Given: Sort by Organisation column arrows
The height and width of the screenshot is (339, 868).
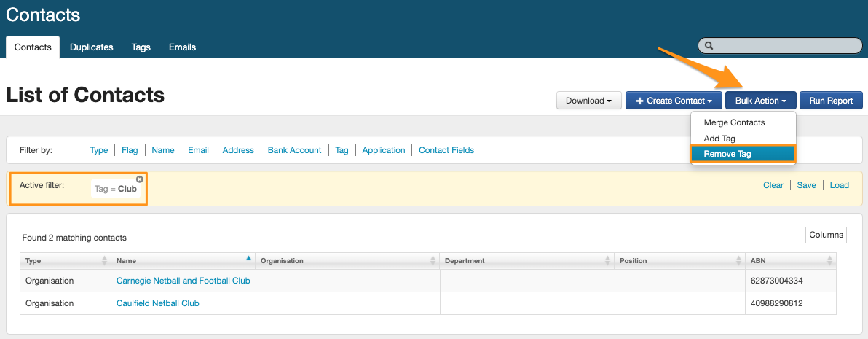Looking at the screenshot, I should pos(434,261).
